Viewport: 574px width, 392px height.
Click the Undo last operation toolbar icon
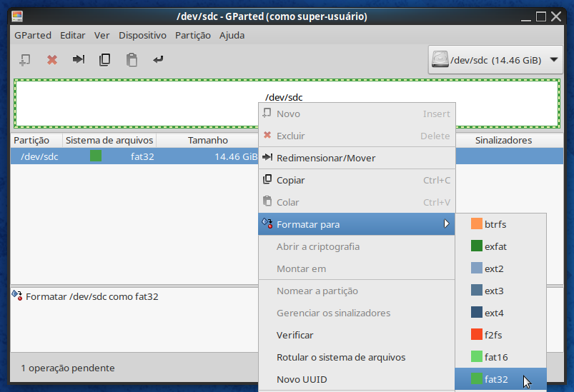click(x=158, y=59)
